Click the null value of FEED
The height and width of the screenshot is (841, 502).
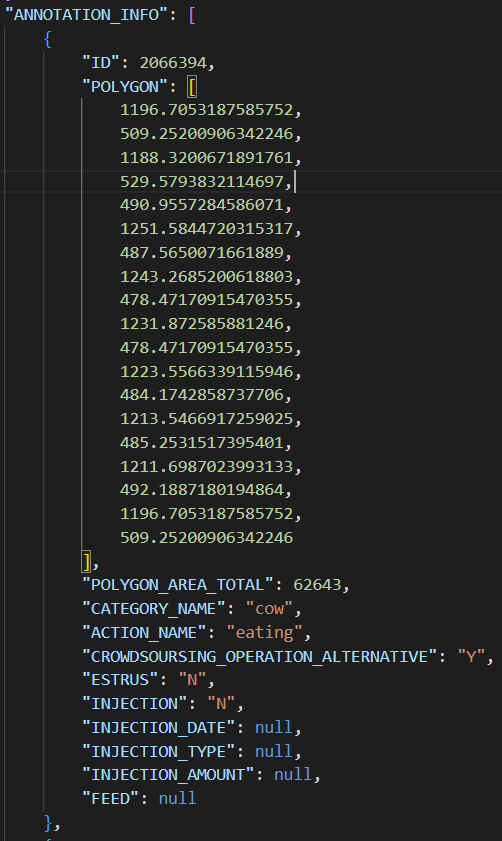tap(178, 798)
